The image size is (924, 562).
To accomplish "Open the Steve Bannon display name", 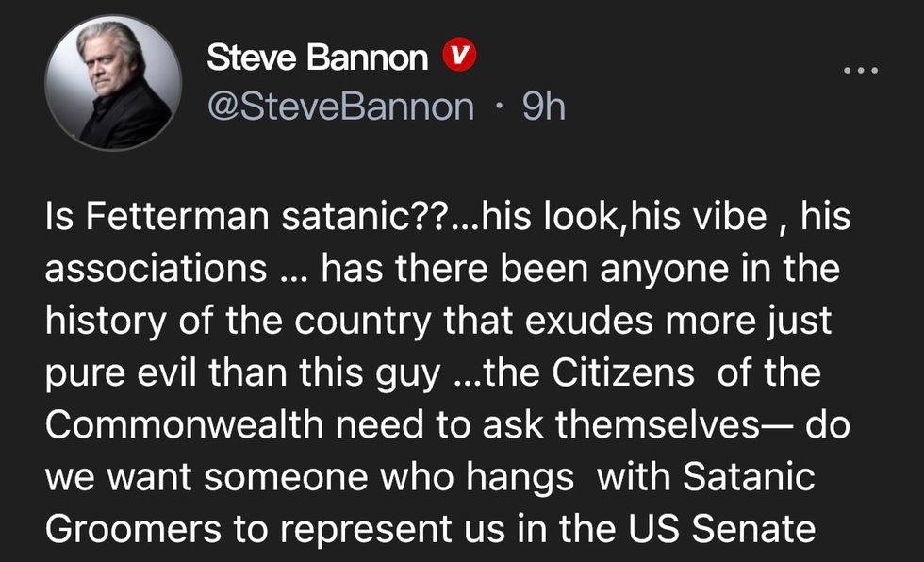I will pyautogui.click(x=317, y=58).
